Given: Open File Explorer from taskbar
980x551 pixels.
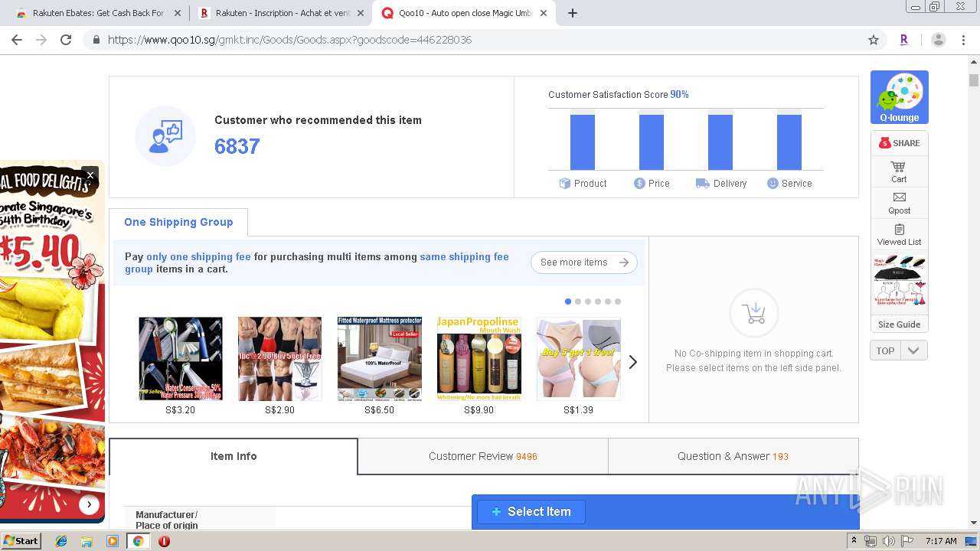Looking at the screenshot, I should pos(87,541).
